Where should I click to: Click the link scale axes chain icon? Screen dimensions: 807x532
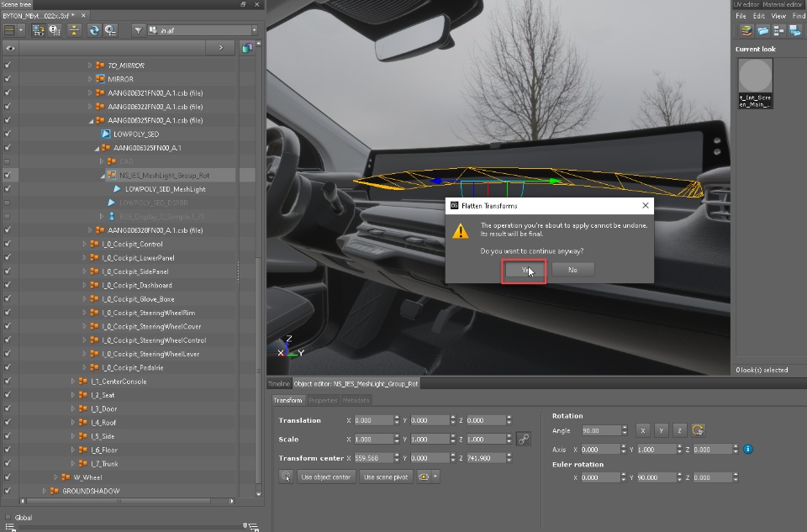click(523, 439)
